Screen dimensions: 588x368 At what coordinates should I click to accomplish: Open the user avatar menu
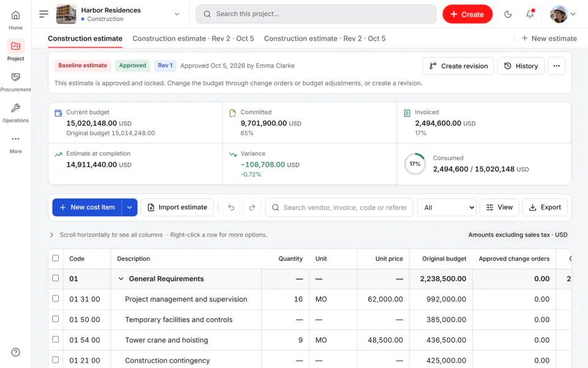point(562,14)
